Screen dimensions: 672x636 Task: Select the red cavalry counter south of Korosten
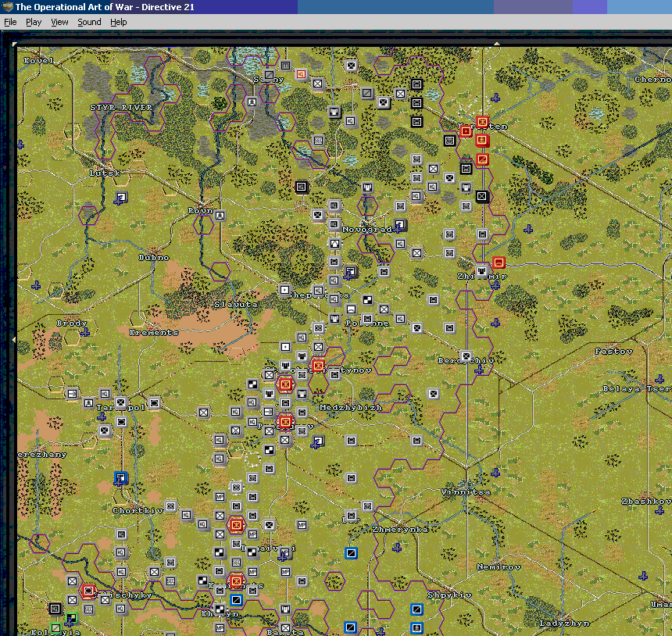tap(482, 159)
